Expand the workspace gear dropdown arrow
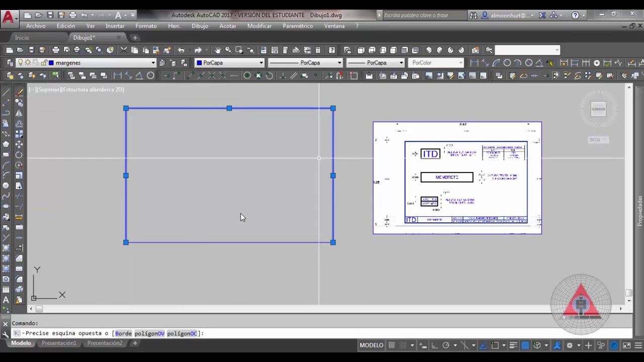This screenshot has height=362, width=644. [x=579, y=345]
